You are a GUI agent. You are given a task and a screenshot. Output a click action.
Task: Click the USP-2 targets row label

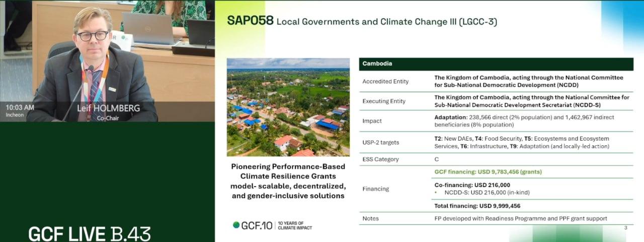[380, 143]
